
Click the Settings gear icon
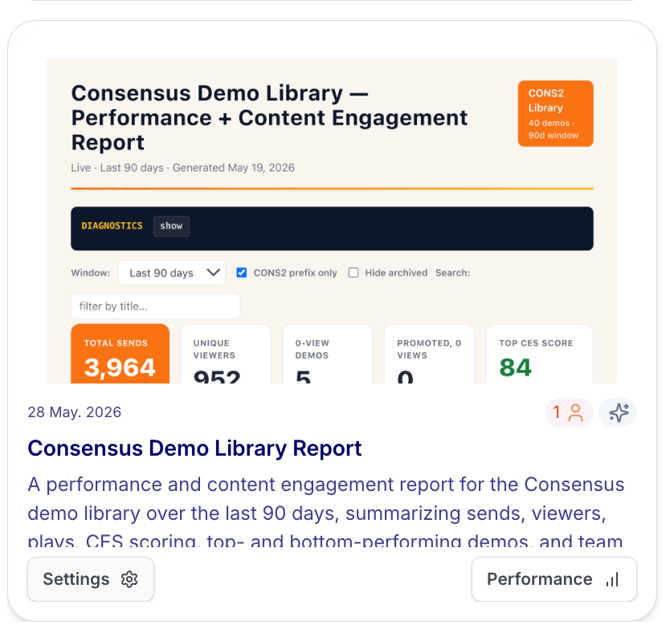[129, 579]
